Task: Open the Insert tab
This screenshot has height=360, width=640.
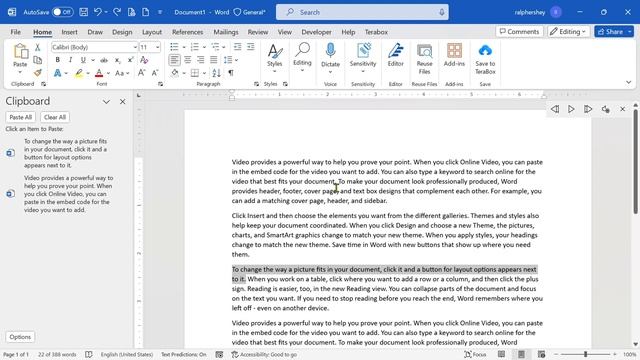Action: (x=69, y=32)
